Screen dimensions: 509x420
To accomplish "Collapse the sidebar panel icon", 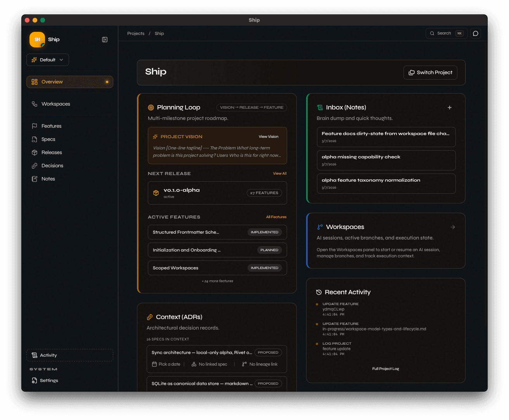I will pos(105,40).
